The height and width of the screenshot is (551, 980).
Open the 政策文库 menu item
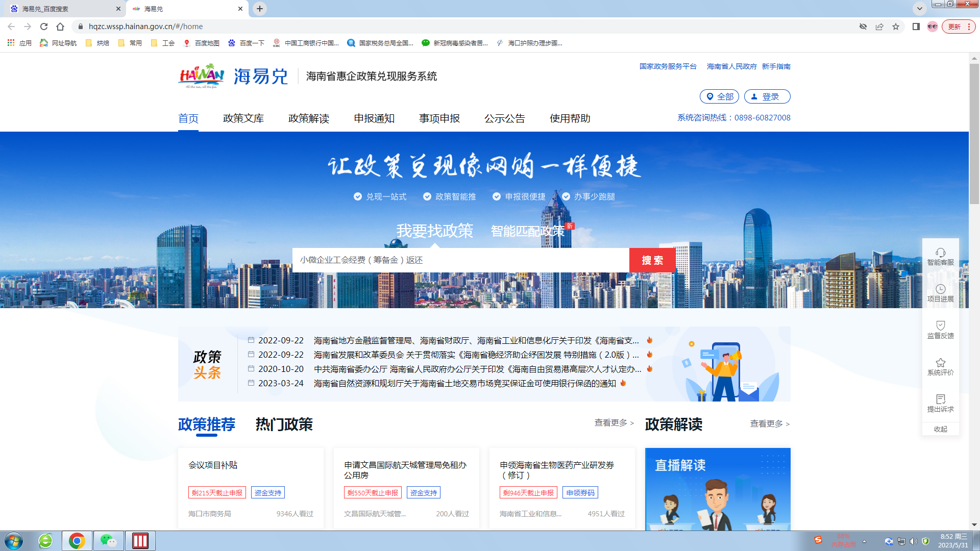(243, 118)
